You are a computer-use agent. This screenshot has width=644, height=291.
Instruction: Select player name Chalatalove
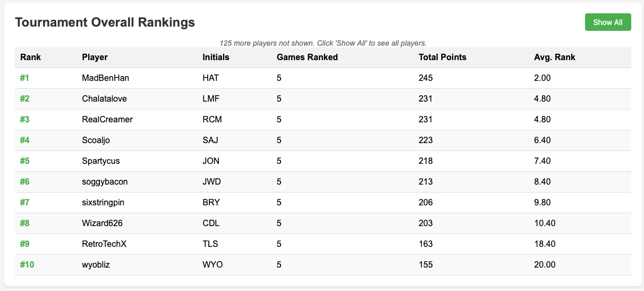(x=105, y=99)
